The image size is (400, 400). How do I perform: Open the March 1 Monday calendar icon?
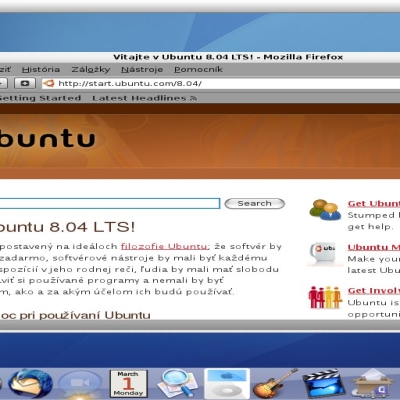point(128,383)
